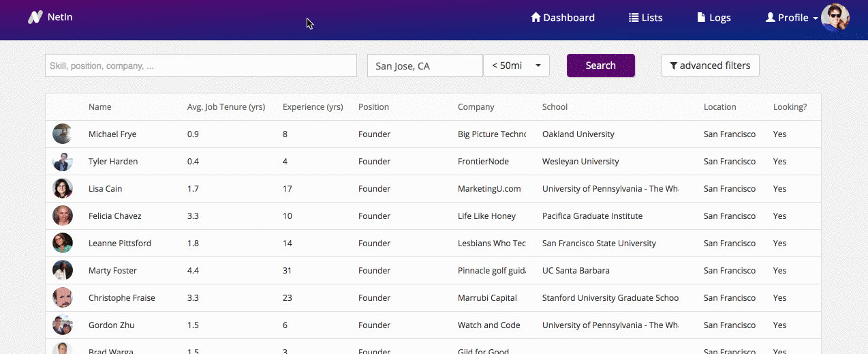Select Felicia Chavez's avatar image
Screen dimensions: 868x354
63,216
